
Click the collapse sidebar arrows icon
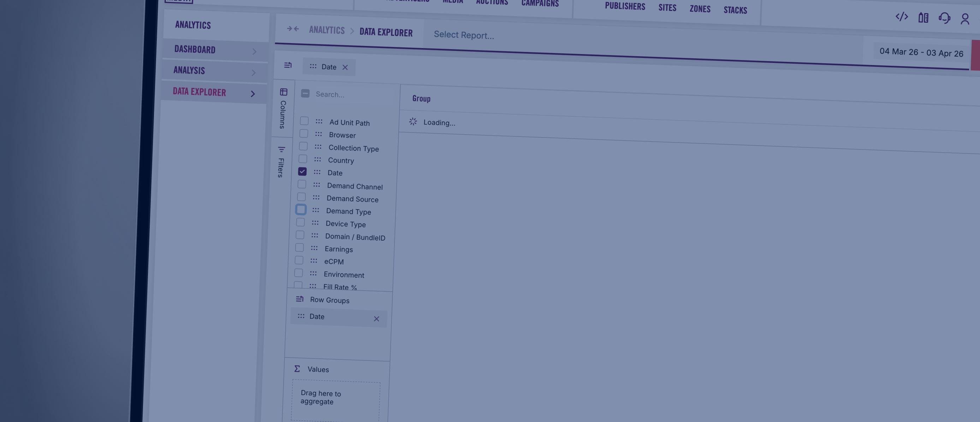[292, 29]
